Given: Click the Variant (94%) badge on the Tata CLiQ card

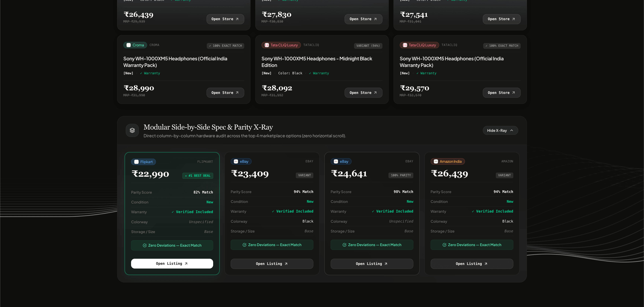Looking at the screenshot, I should pyautogui.click(x=368, y=46).
